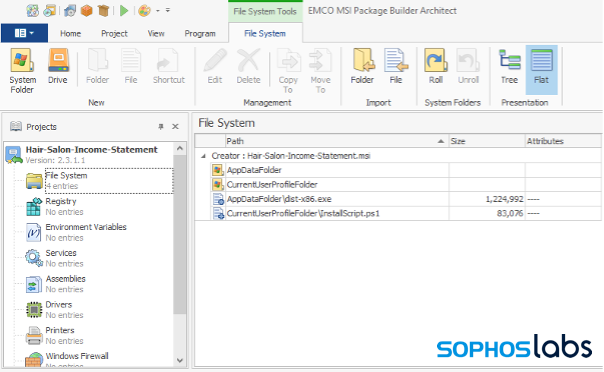Viewport: 604px width, 372px height.
Task: Select the File System ribbon tab
Action: (265, 34)
